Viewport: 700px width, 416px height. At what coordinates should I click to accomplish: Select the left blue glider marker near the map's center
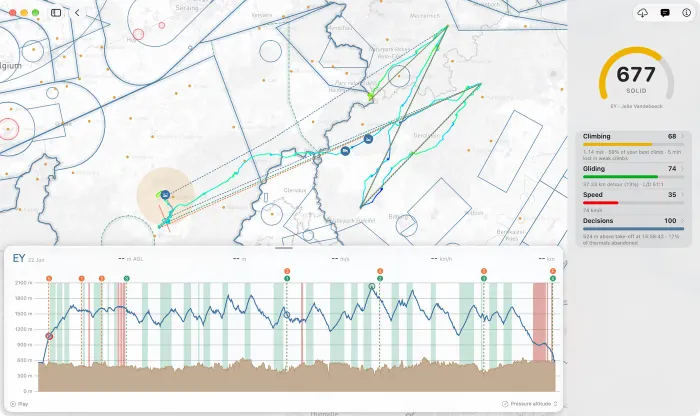point(345,151)
